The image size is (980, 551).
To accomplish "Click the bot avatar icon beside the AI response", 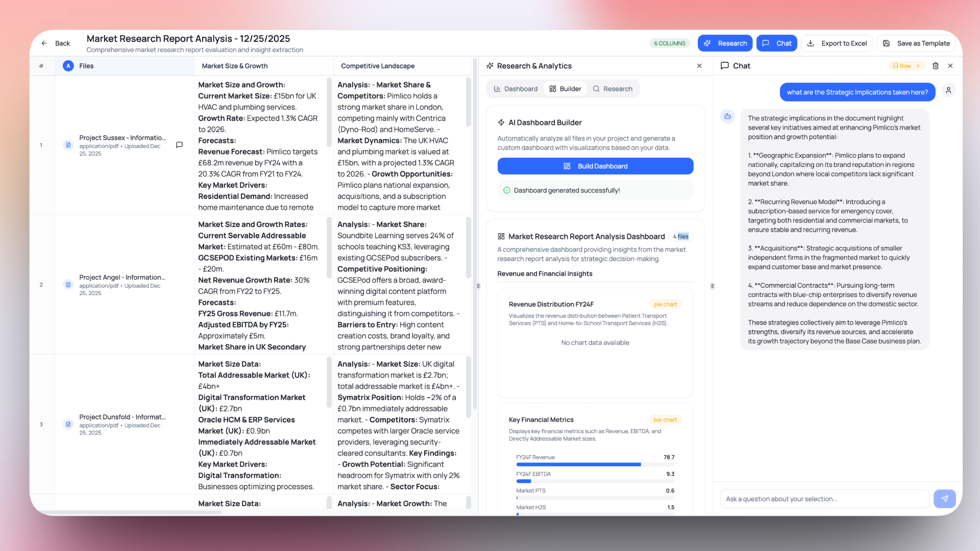I will (x=727, y=116).
